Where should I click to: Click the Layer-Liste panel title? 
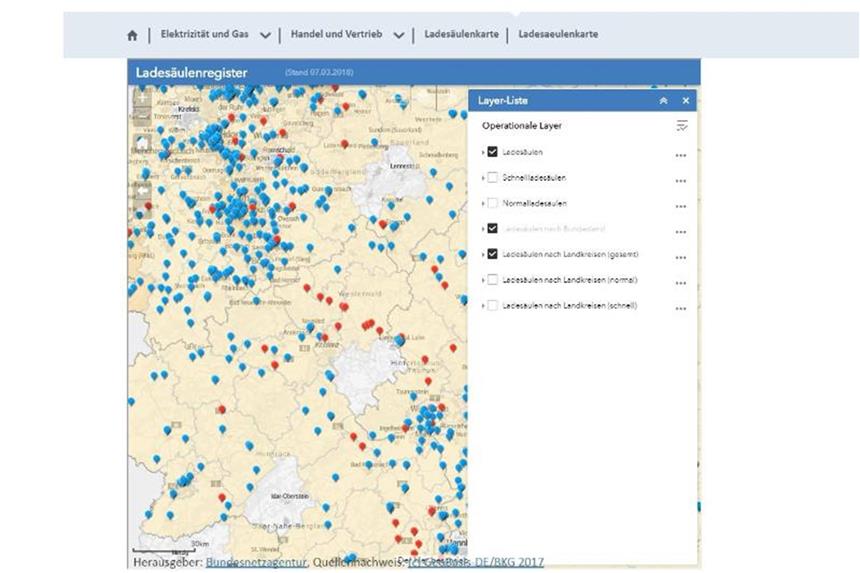click(502, 100)
